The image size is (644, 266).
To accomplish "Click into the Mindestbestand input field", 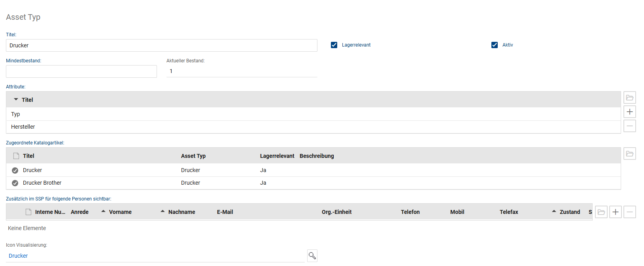I will pyautogui.click(x=81, y=71).
